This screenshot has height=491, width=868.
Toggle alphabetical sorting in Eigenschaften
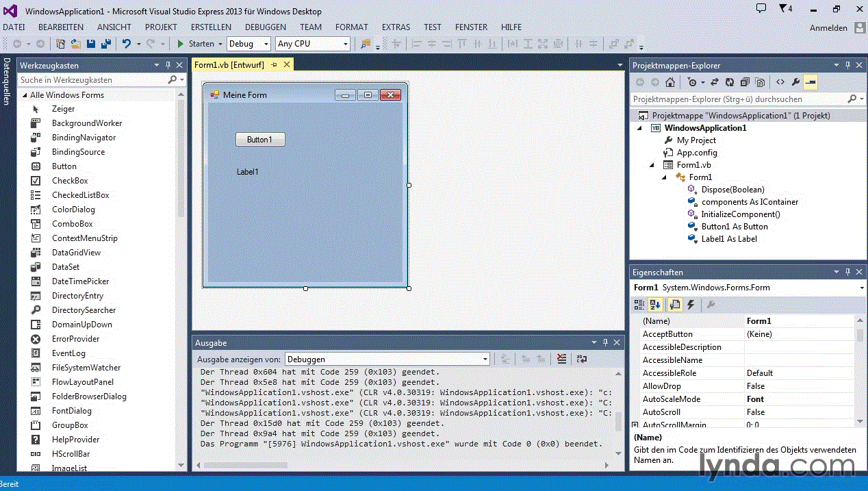pyautogui.click(x=655, y=305)
